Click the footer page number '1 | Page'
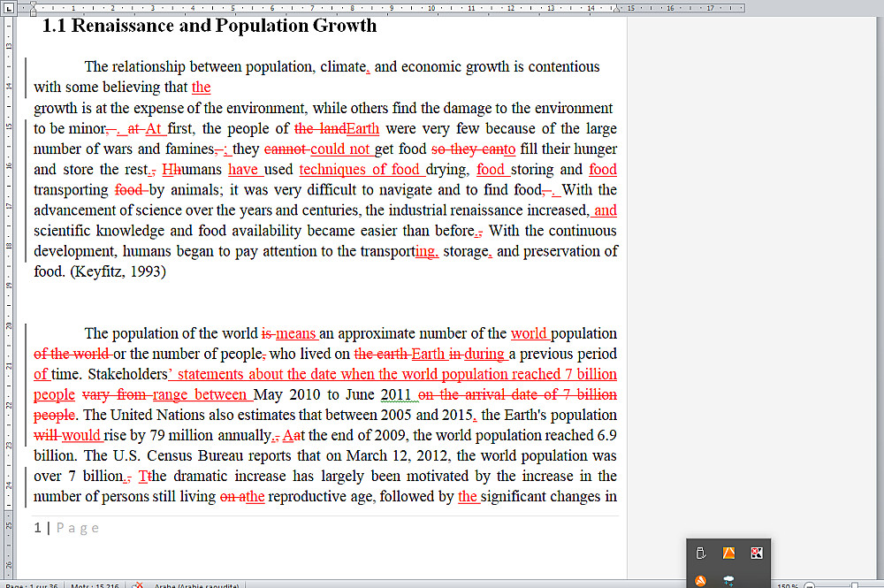 coord(66,528)
